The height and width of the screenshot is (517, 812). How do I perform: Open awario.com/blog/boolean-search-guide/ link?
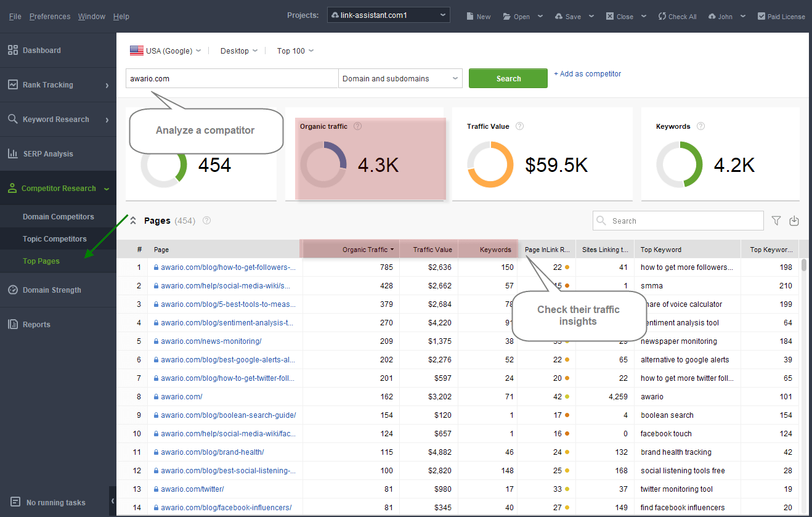228,415
